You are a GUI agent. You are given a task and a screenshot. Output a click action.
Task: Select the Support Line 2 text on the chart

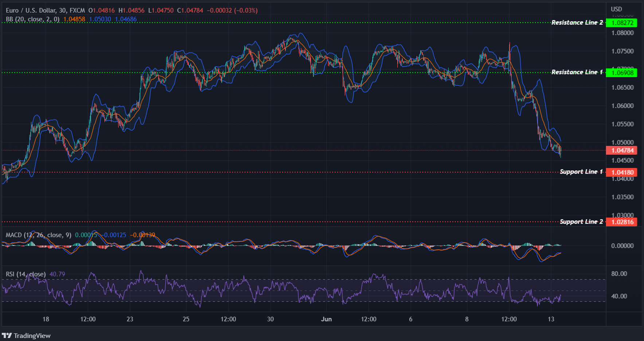581,221
